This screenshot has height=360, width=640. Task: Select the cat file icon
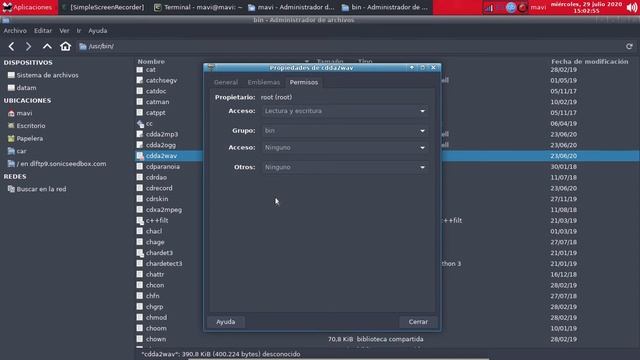click(x=140, y=70)
